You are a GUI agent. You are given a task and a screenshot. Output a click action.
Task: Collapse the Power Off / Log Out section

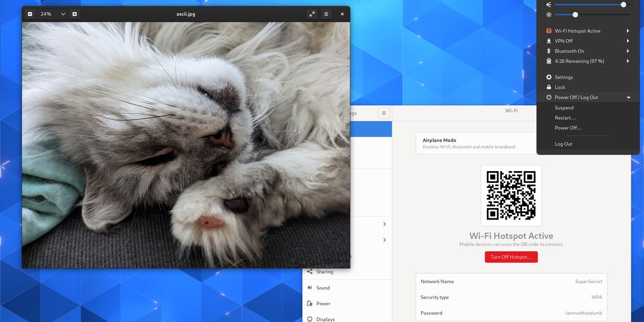(627, 97)
